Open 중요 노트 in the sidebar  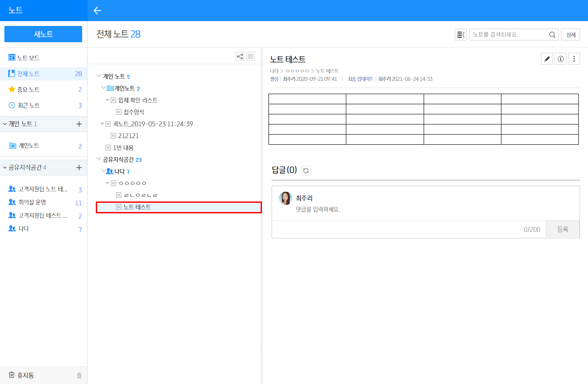pyautogui.click(x=28, y=90)
